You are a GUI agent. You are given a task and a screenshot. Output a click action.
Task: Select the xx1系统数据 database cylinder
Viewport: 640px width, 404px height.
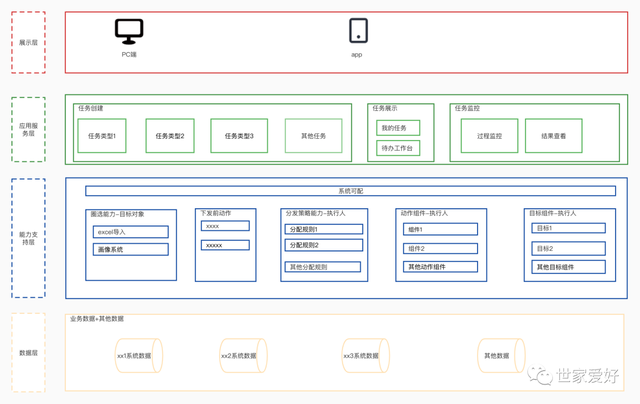coord(139,355)
